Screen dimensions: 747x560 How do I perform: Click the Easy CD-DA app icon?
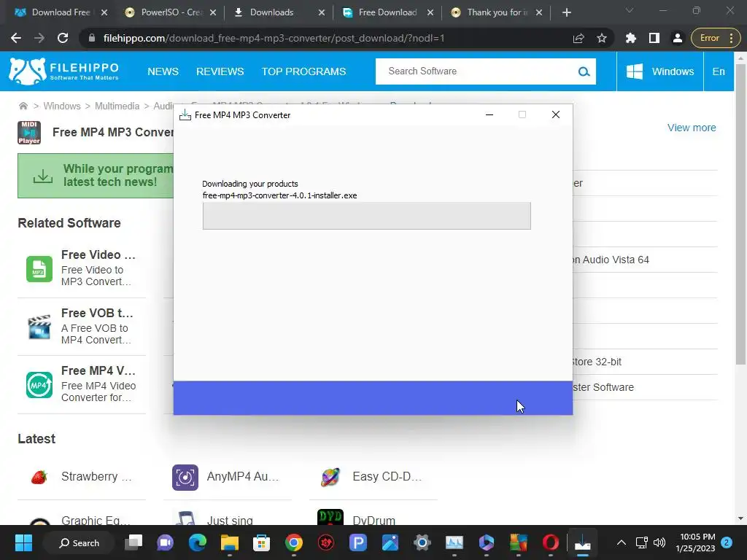330,477
